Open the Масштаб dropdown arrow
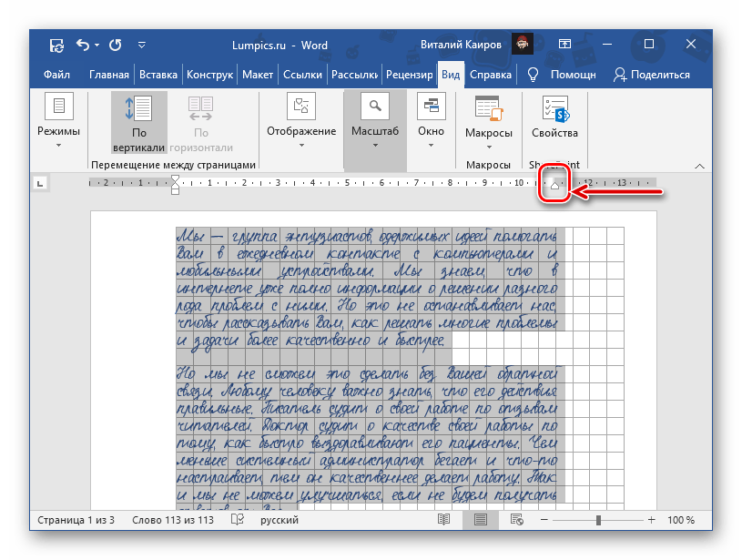742x560 pixels. pyautogui.click(x=374, y=144)
